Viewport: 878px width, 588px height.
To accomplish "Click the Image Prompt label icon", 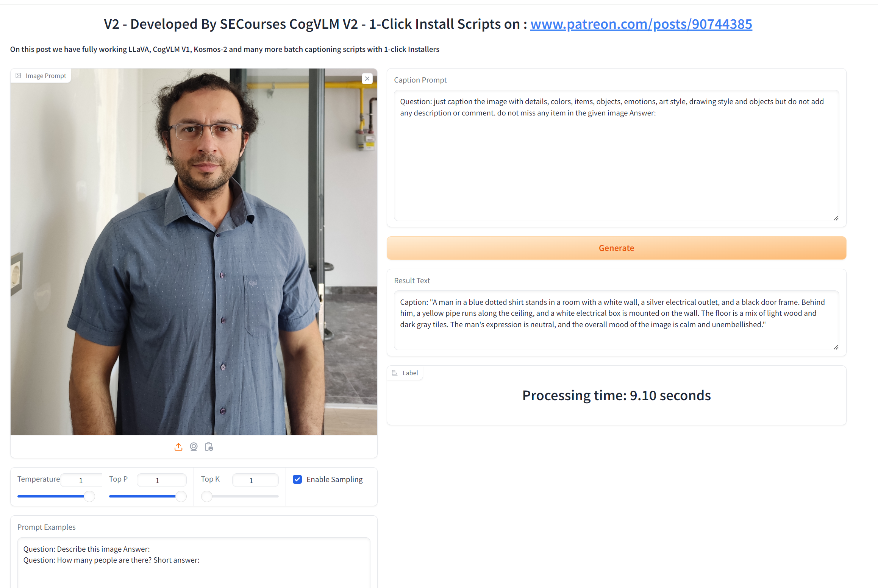I will click(x=19, y=76).
